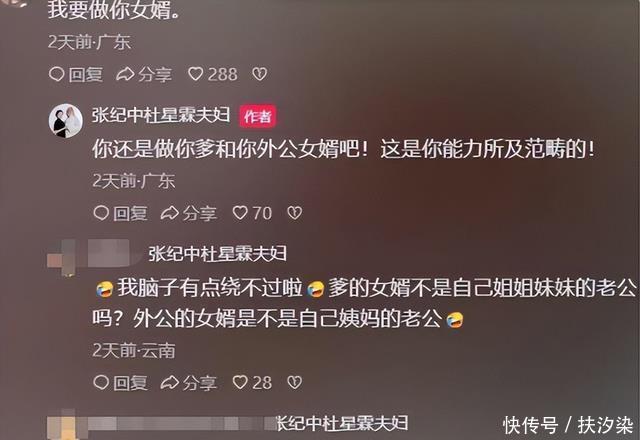
Task: Share the top comment from Guangdong
Action: 144,74
